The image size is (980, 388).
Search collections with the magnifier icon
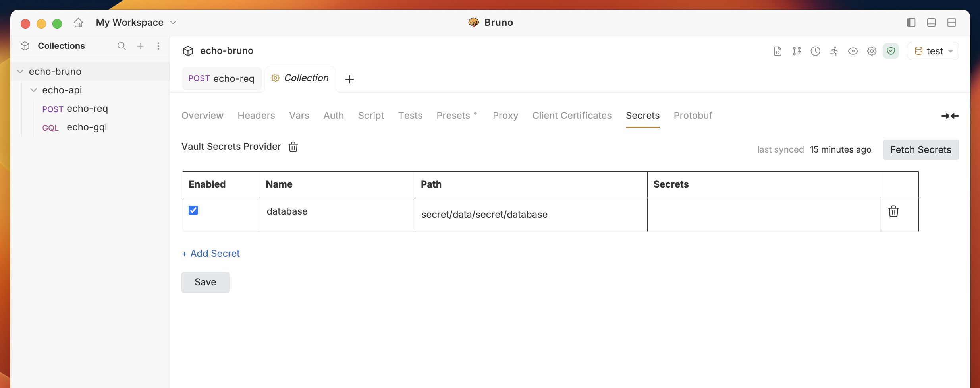point(122,46)
